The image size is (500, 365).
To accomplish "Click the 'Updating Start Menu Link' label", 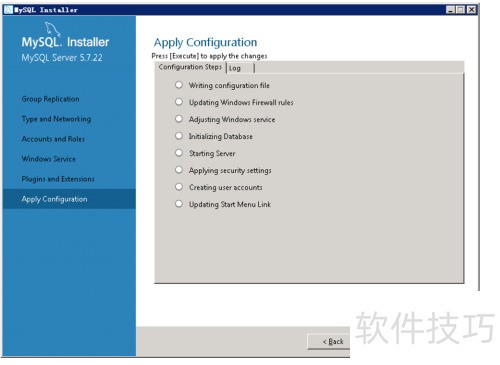I will pyautogui.click(x=230, y=204).
